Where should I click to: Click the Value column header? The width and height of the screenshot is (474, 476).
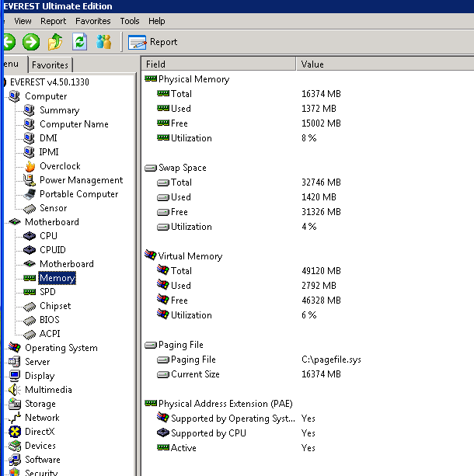[x=385, y=64]
